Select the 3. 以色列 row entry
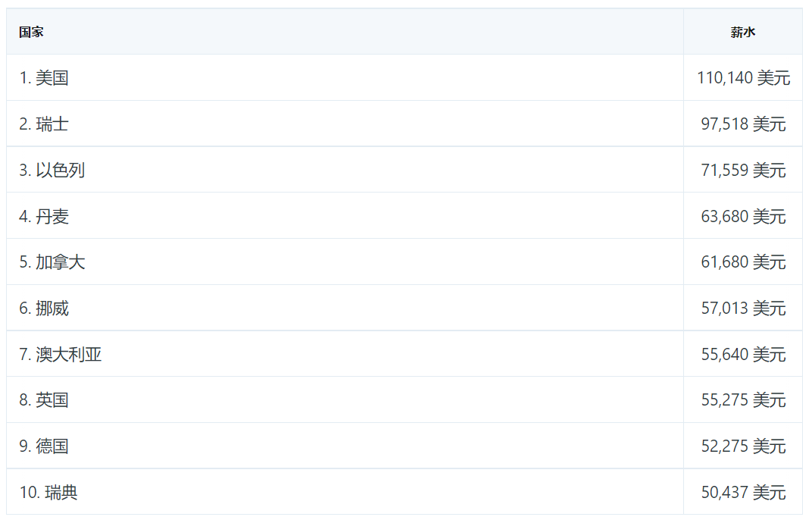812x520 pixels. (x=52, y=170)
